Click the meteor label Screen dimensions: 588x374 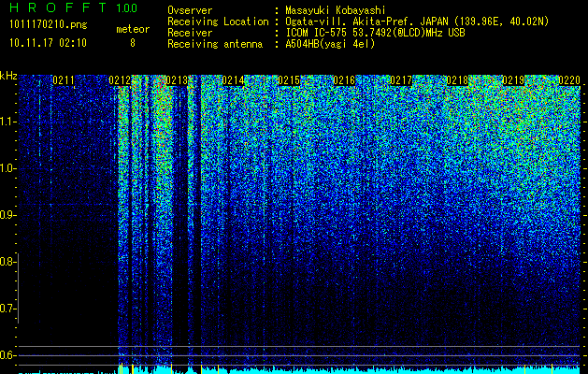[133, 30]
